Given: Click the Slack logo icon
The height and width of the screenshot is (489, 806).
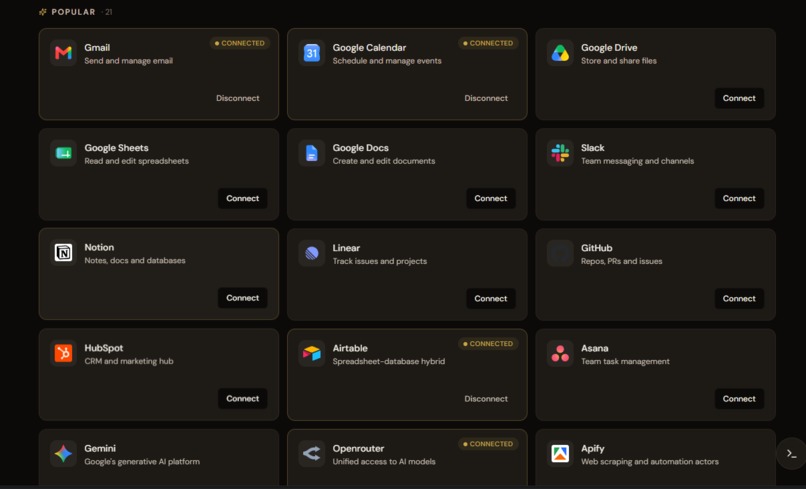Looking at the screenshot, I should 560,153.
